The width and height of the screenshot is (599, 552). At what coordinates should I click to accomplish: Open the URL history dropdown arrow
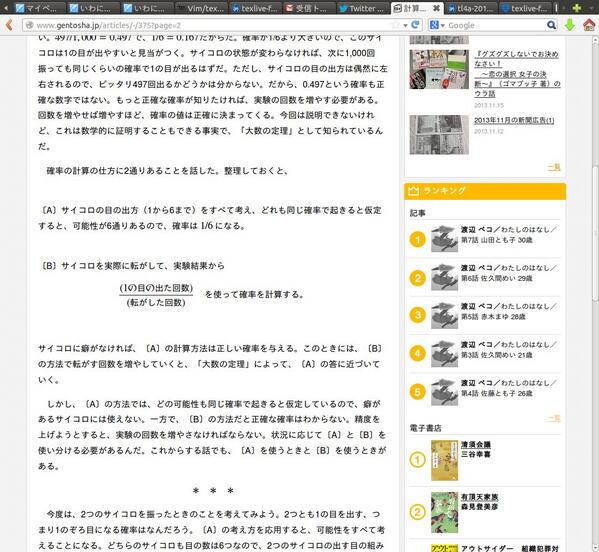(x=405, y=26)
